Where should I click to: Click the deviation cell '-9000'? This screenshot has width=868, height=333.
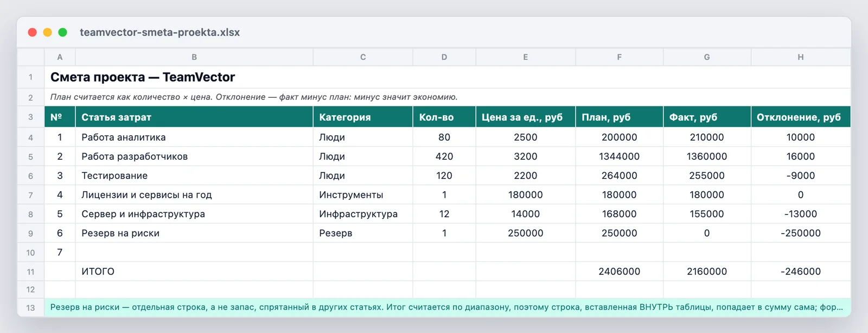click(x=801, y=175)
